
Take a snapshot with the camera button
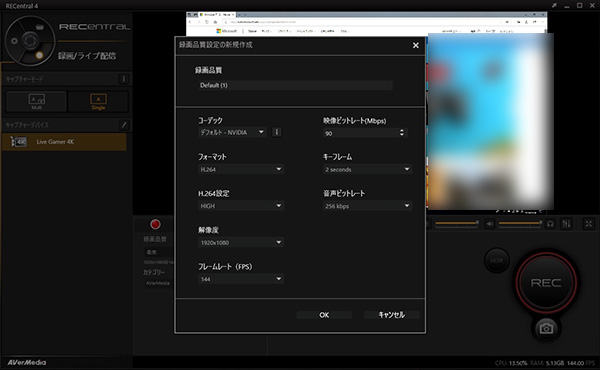coord(546,329)
